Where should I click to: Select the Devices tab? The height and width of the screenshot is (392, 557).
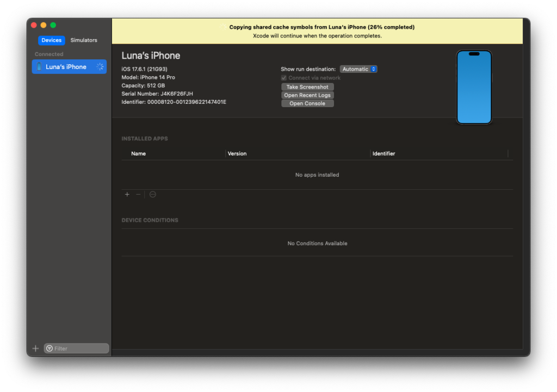click(52, 40)
